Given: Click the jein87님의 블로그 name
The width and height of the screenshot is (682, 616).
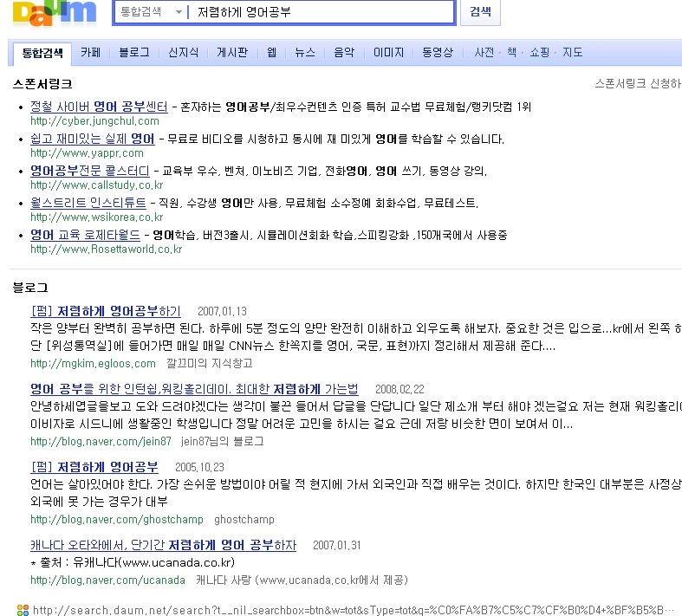Looking at the screenshot, I should pyautogui.click(x=222, y=442).
